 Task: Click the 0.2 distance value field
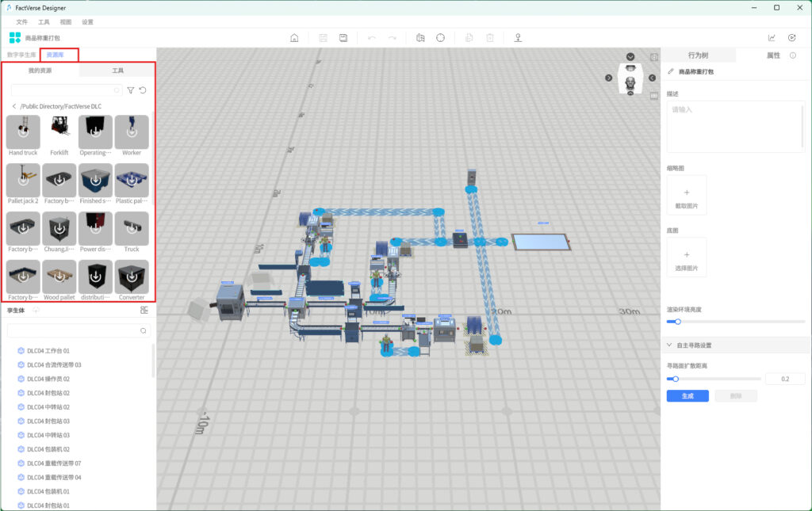pos(785,379)
